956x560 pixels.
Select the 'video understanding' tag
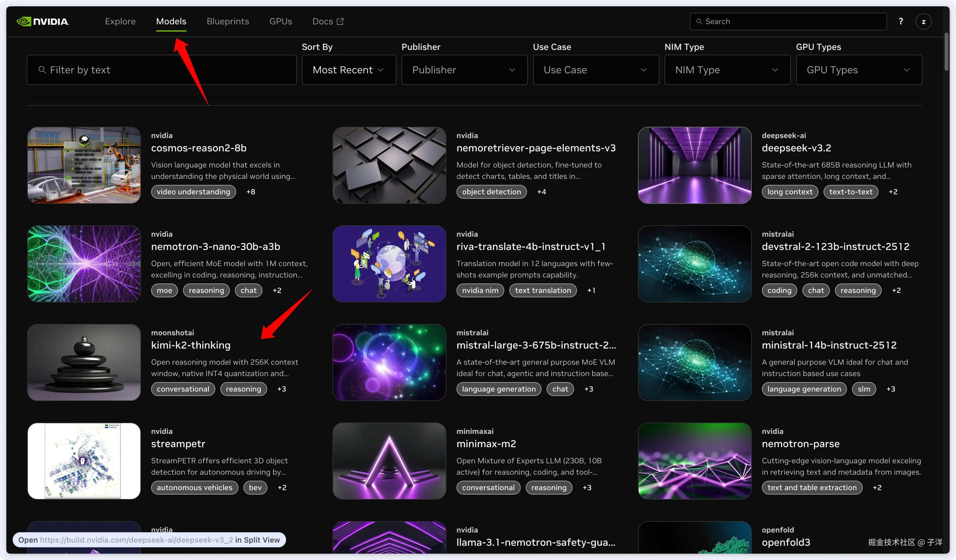(x=193, y=192)
